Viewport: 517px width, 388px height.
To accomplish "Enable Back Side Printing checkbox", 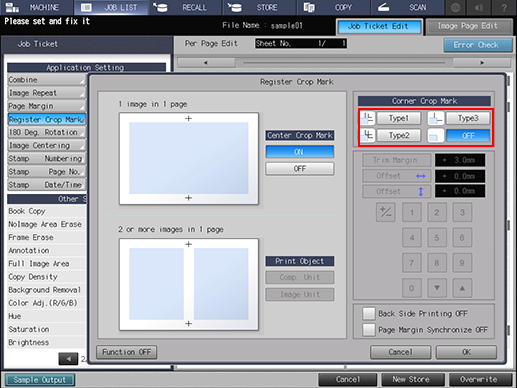I will (369, 314).
